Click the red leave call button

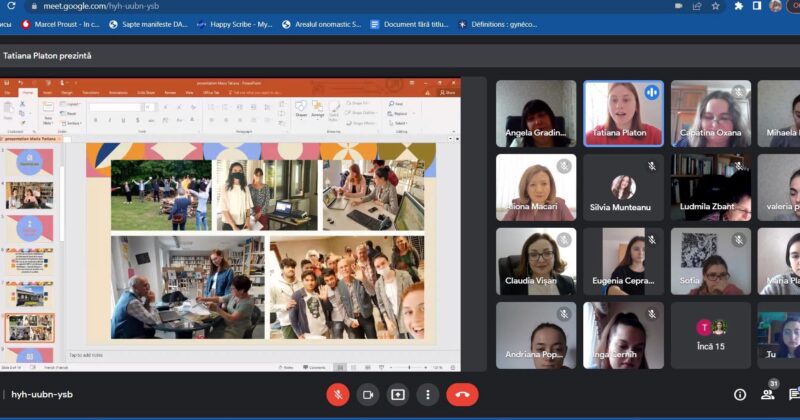pyautogui.click(x=462, y=394)
